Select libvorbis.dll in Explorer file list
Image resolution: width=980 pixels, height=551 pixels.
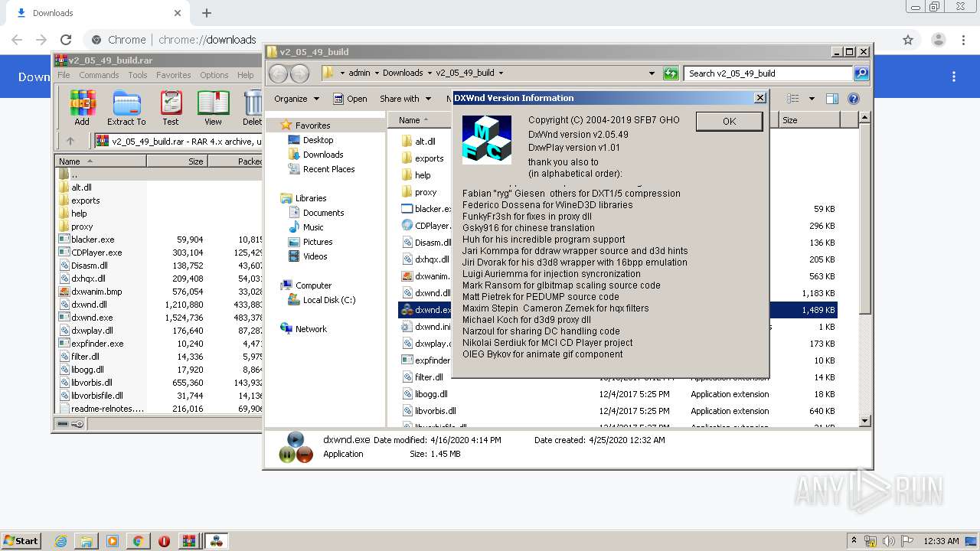pyautogui.click(x=436, y=411)
